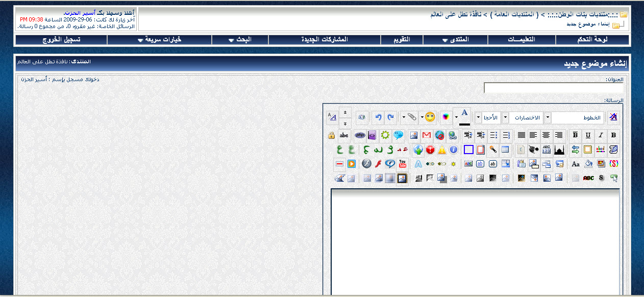Click the strikethrough abc icon
This screenshot has width=644, height=297.
coord(344,135)
